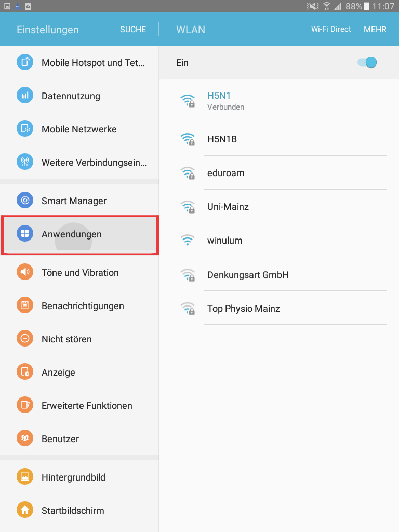The height and width of the screenshot is (532, 399).
Task: Open Mobile Hotspot und Tethering icon
Action: click(25, 62)
